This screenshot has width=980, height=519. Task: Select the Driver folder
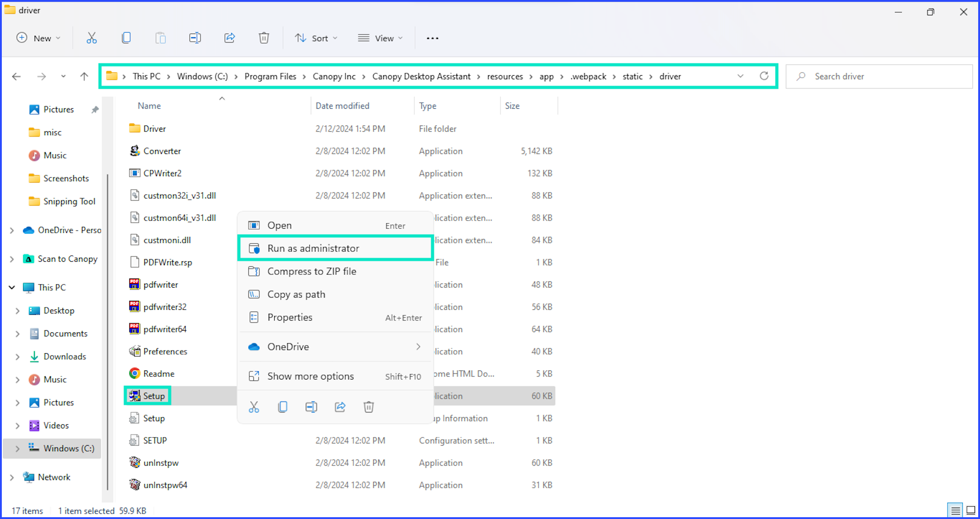point(154,129)
